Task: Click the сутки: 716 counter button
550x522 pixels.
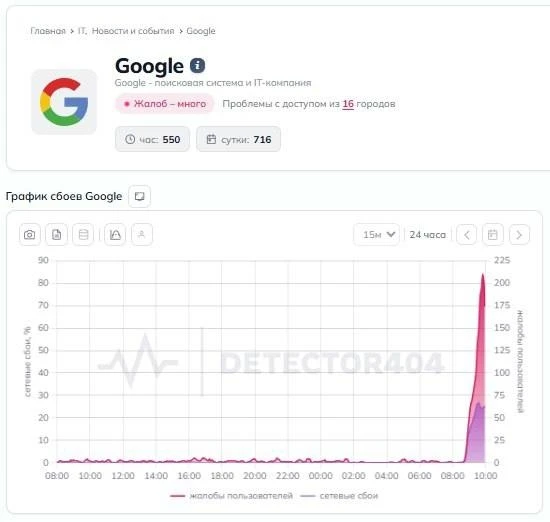Action: pyautogui.click(x=239, y=139)
